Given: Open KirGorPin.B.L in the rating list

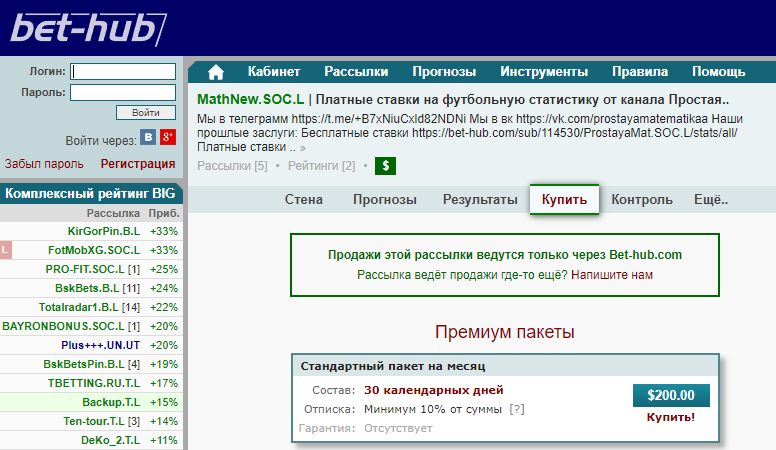Looking at the screenshot, I should (104, 231).
